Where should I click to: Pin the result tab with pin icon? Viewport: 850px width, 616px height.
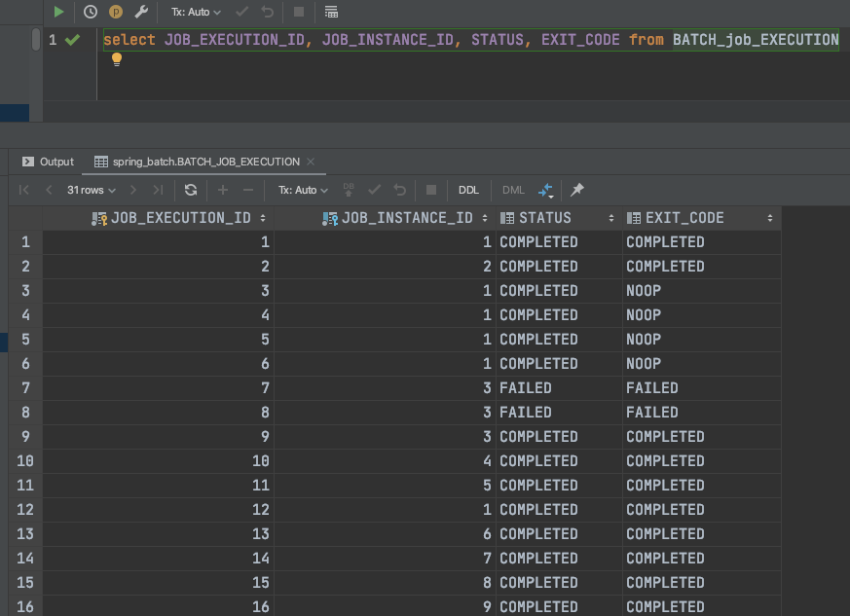(576, 190)
